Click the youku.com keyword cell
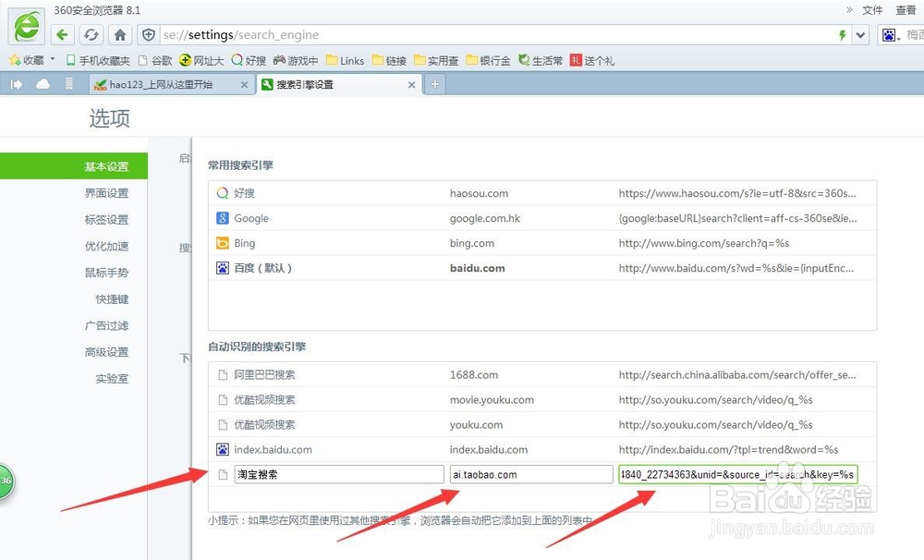This screenshot has width=924, height=560. tap(476, 424)
